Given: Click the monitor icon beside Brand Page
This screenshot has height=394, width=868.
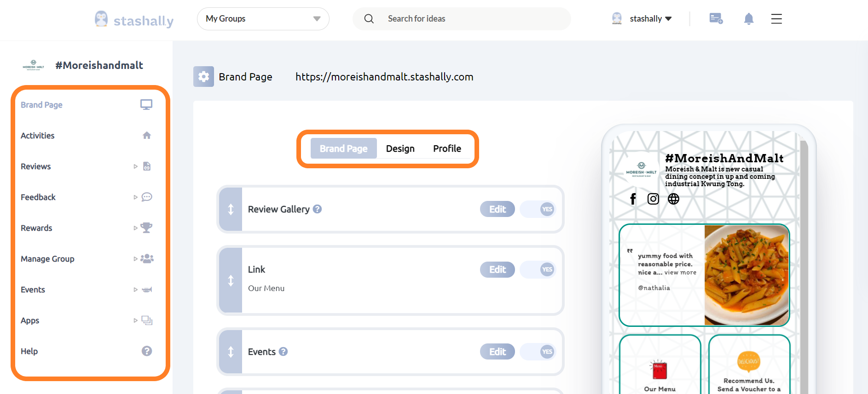Looking at the screenshot, I should click(x=146, y=105).
